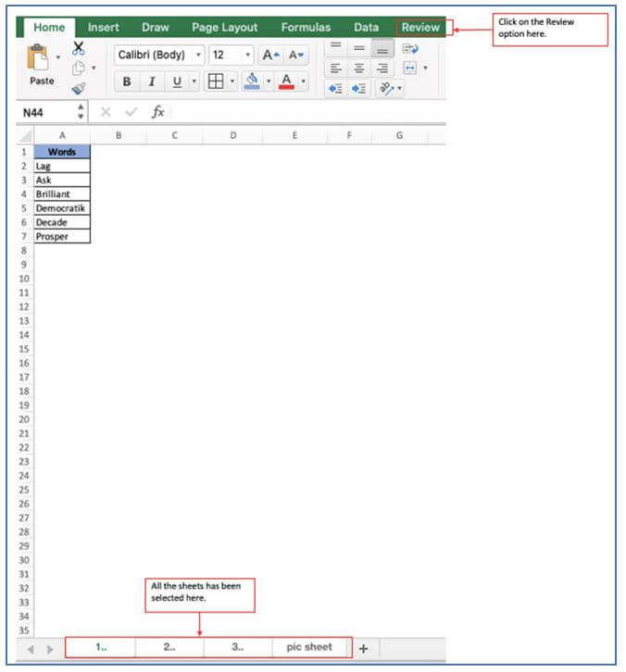Image resolution: width=626 pixels, height=672 pixels.
Task: Open the Insert tab
Action: point(104,28)
